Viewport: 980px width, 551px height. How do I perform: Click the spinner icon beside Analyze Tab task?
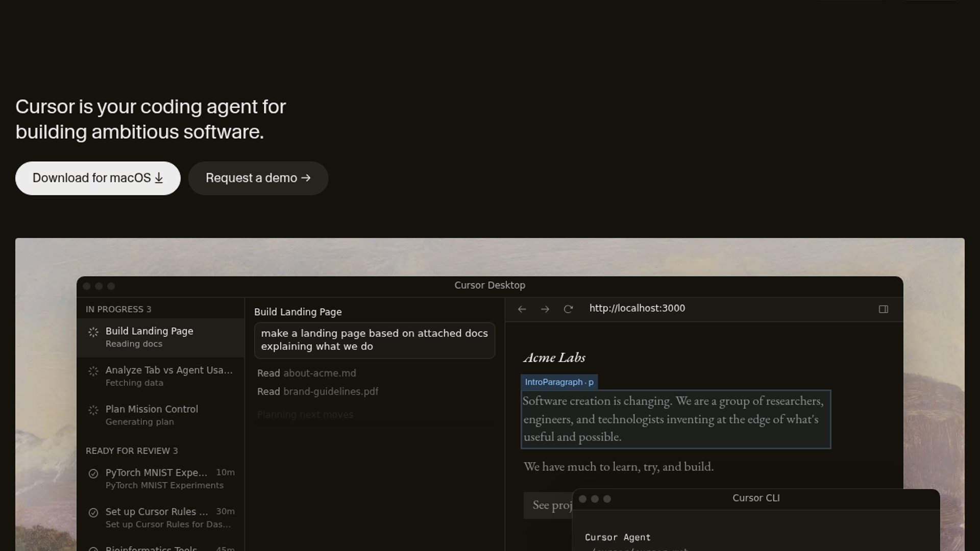pyautogui.click(x=93, y=371)
